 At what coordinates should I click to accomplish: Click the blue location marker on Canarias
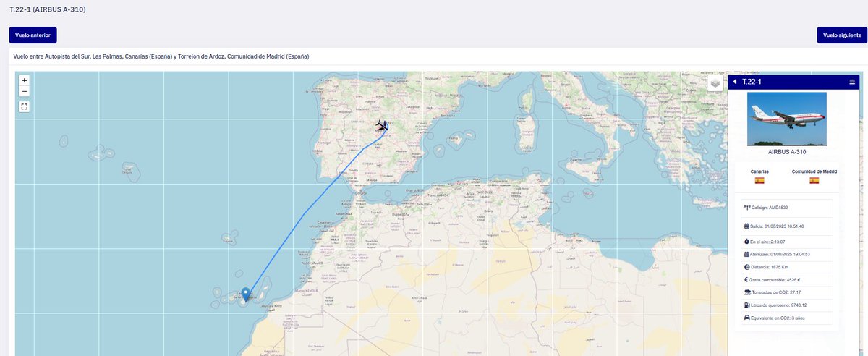click(246, 294)
